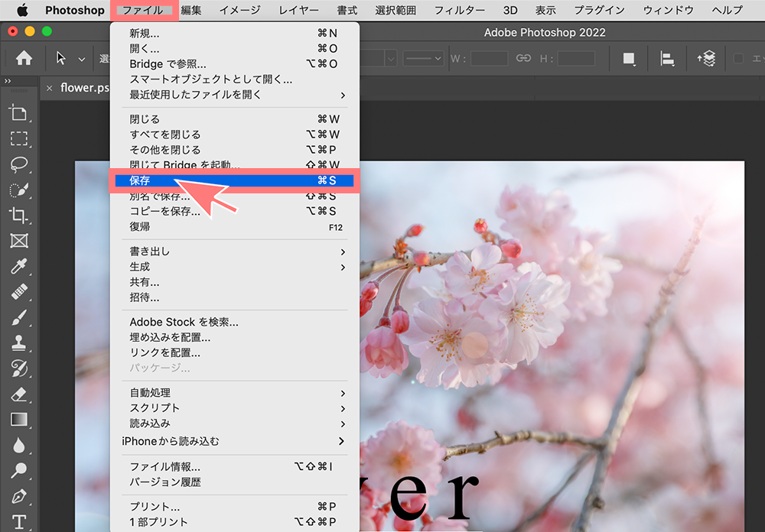Expand the 書き出し submenu
This screenshot has width=765, height=532.
click(x=234, y=251)
